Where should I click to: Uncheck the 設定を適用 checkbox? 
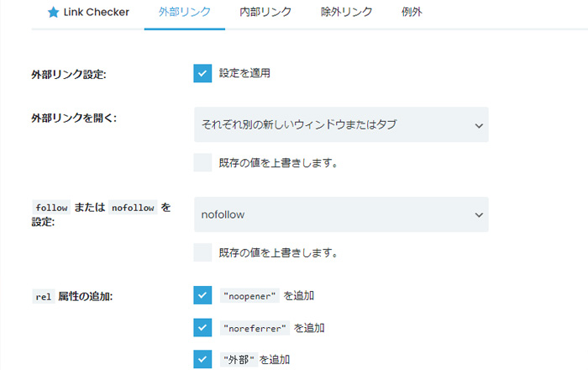coord(202,73)
